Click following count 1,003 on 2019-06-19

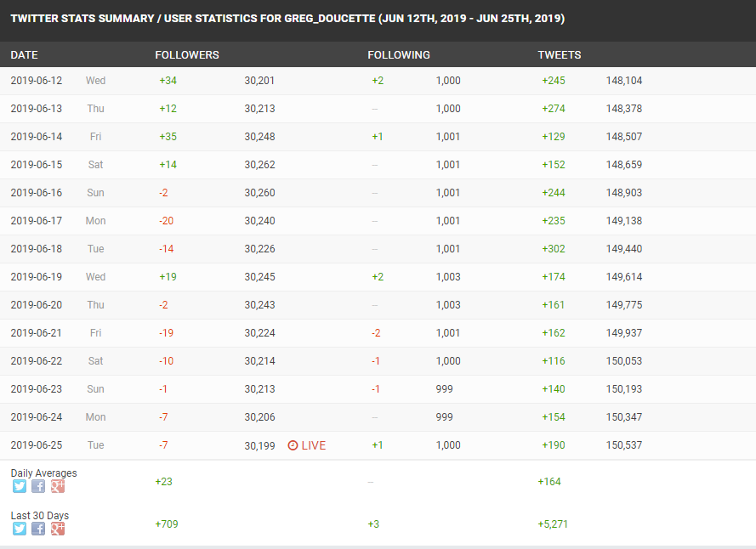coord(448,277)
